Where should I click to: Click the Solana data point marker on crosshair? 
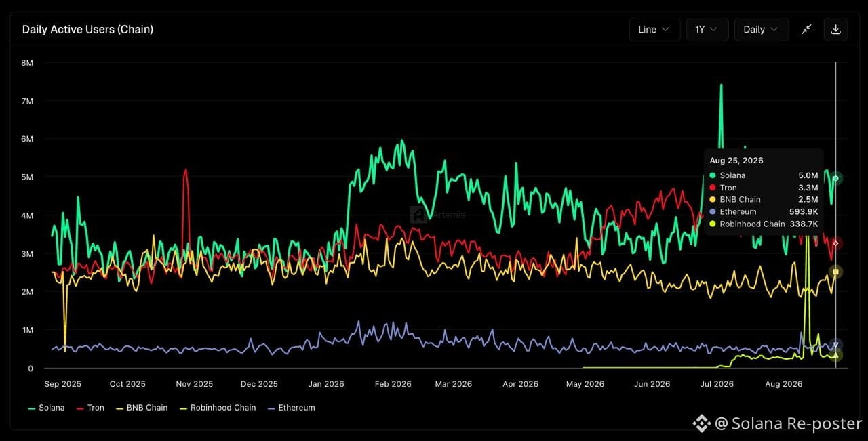pyautogui.click(x=836, y=178)
